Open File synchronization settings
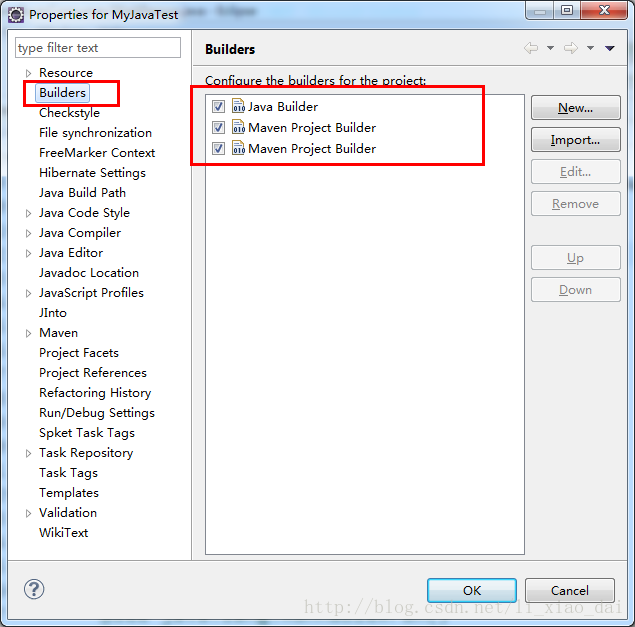This screenshot has height=627, width=635. [95, 132]
